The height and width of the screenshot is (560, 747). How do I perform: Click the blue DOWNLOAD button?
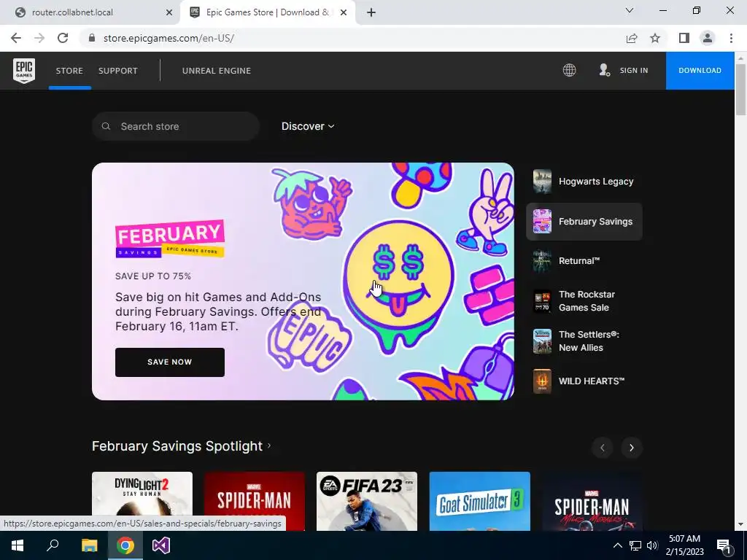click(700, 71)
